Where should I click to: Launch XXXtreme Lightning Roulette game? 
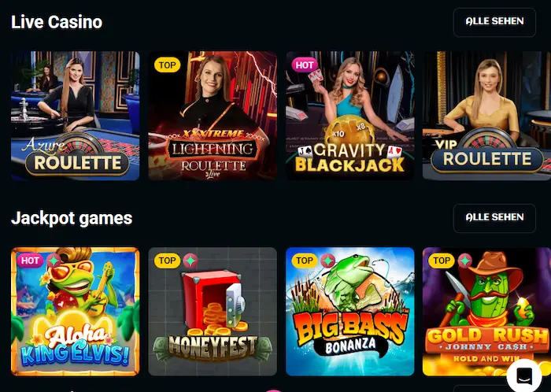click(213, 116)
